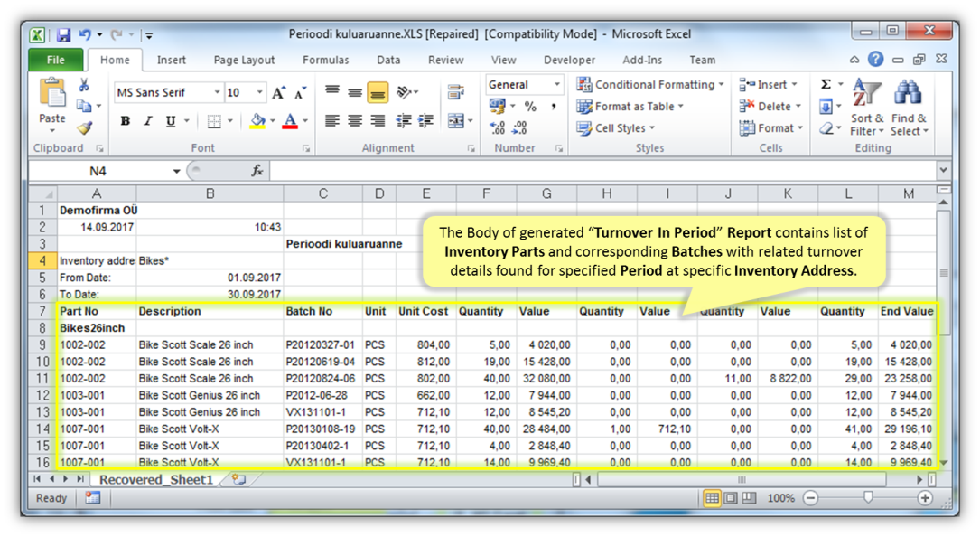Decrease font size with Shrink Font icon
This screenshot has height=537, width=980.
coord(300,92)
